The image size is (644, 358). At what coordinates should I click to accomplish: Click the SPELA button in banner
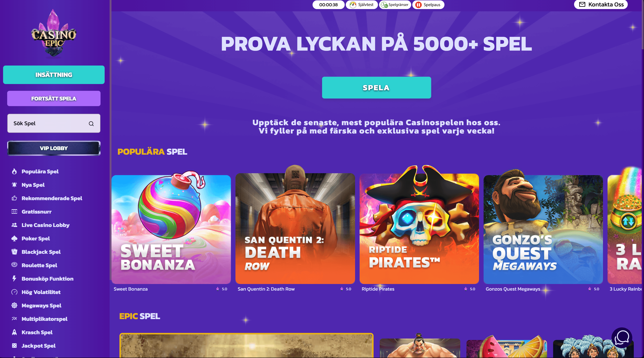[x=376, y=88]
